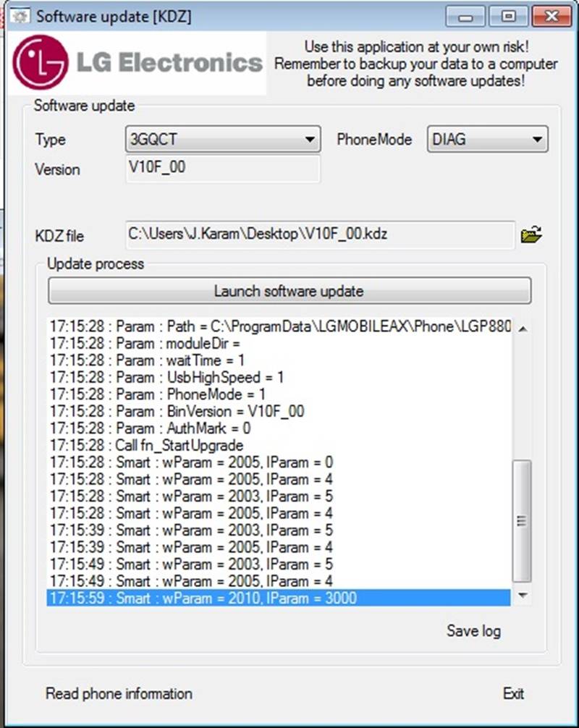The height and width of the screenshot is (728, 579).
Task: Click the LG Electronics logo
Action: click(x=138, y=63)
